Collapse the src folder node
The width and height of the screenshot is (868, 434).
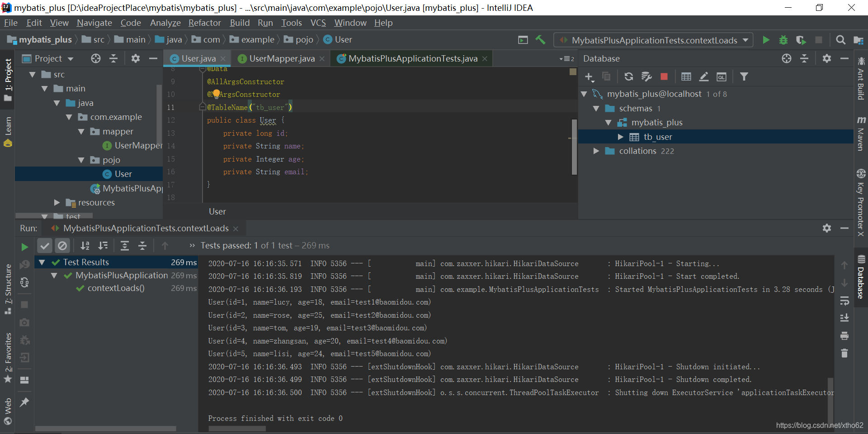[x=32, y=74]
